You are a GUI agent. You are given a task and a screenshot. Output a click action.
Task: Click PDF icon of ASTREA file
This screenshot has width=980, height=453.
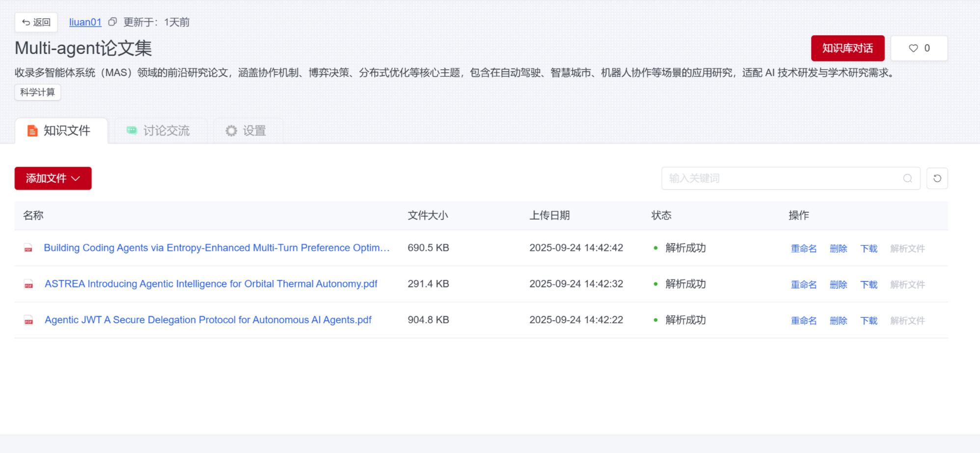pos(28,284)
